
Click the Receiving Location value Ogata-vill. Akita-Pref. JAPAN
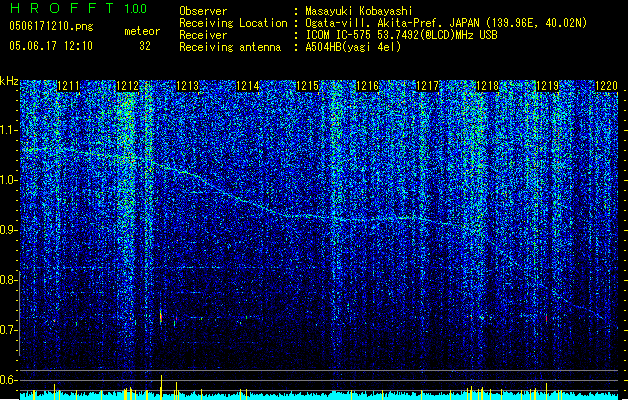[x=446, y=23]
